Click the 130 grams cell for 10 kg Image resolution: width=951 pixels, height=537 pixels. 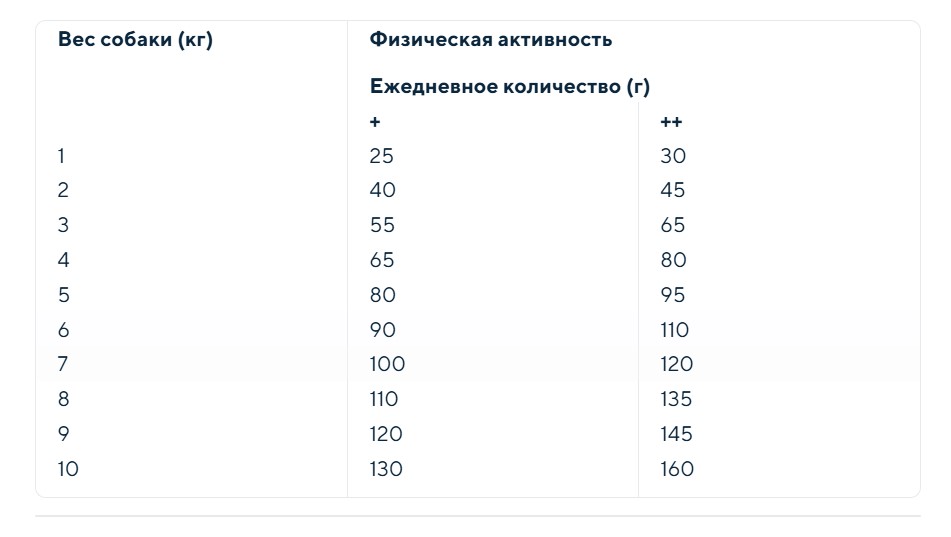pyautogui.click(x=386, y=469)
